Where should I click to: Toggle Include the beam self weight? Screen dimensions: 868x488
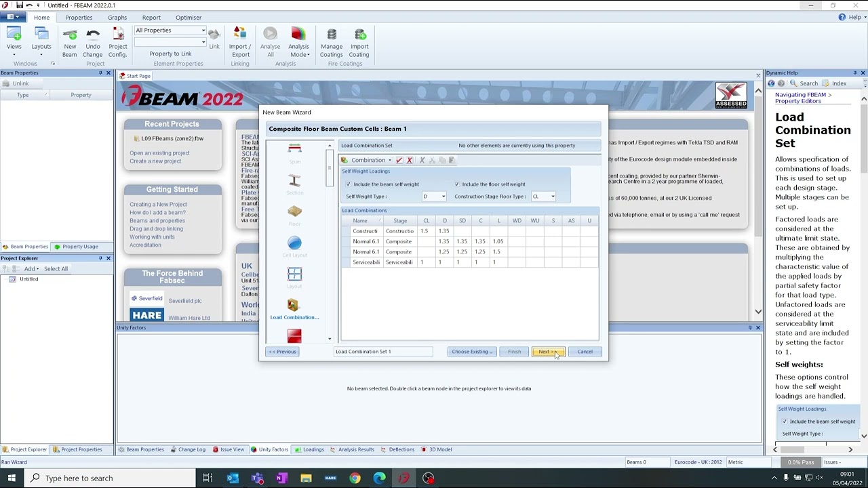coord(349,184)
